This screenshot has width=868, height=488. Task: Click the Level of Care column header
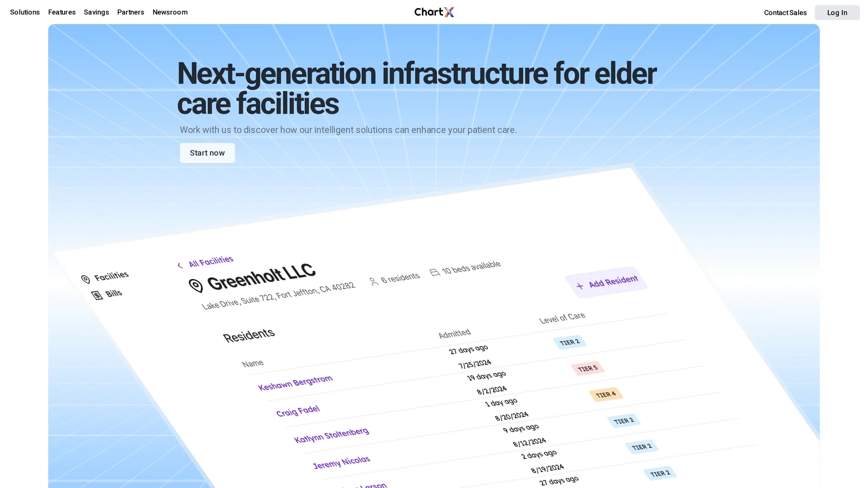[x=562, y=318]
